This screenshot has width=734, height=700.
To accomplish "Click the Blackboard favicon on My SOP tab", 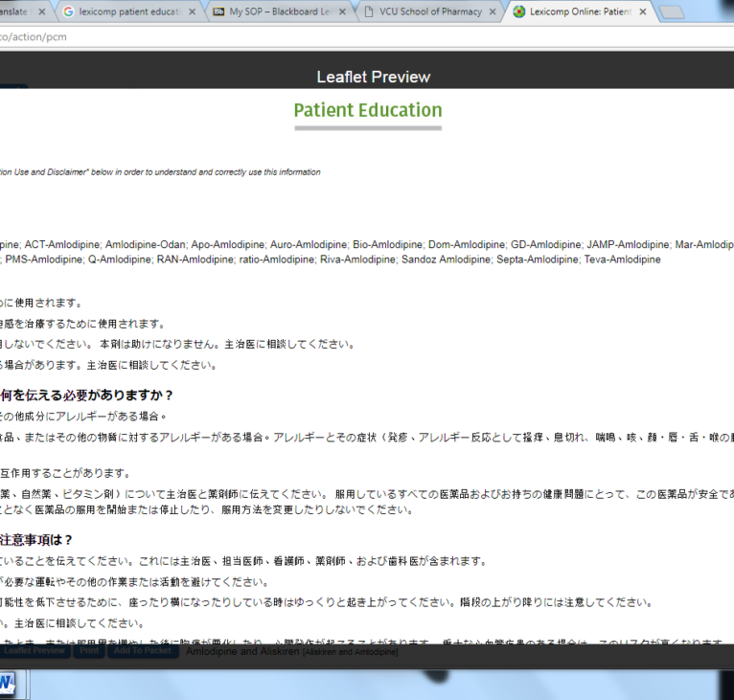I will coord(219,12).
